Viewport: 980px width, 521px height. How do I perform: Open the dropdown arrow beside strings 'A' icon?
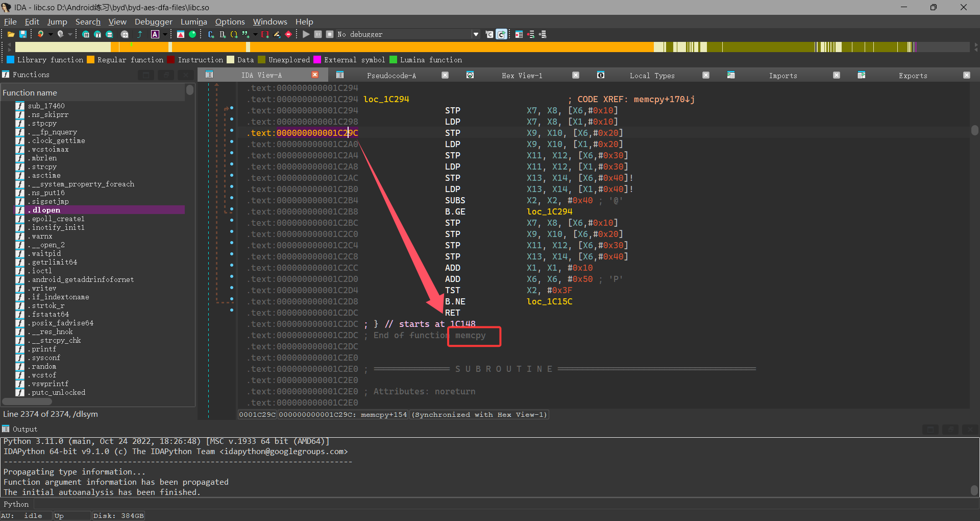tap(165, 34)
